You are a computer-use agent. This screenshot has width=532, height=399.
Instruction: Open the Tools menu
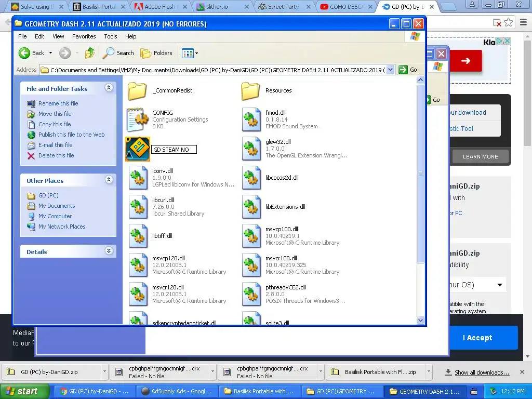point(110,36)
